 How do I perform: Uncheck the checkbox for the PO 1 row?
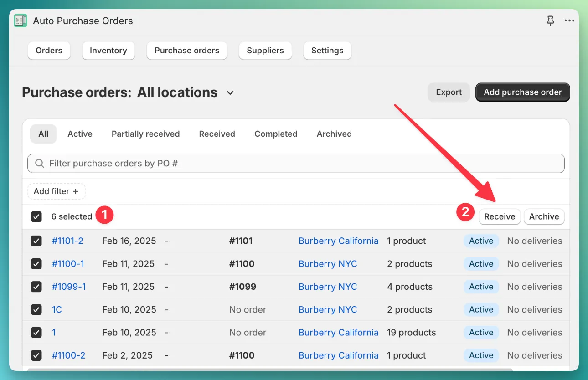(x=36, y=332)
